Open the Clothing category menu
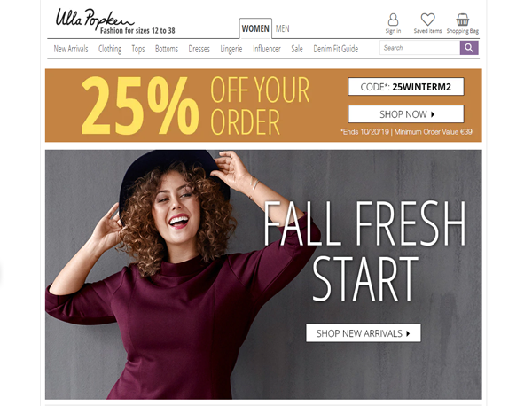 click(x=110, y=49)
